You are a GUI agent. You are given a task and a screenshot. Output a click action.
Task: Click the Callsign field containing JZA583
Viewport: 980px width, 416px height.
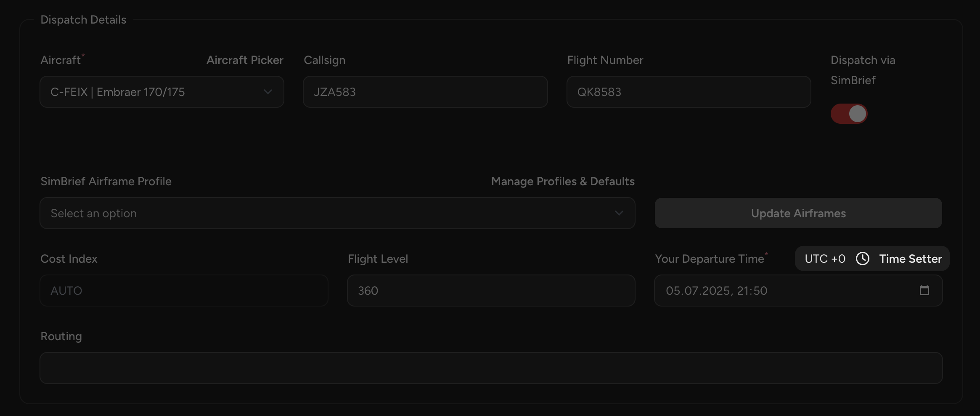coord(425,92)
